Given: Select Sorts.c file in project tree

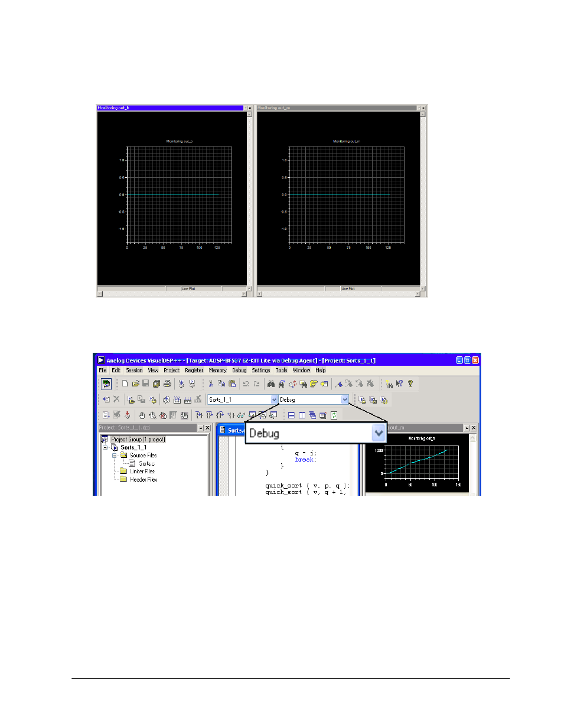Looking at the screenshot, I should 148,463.
